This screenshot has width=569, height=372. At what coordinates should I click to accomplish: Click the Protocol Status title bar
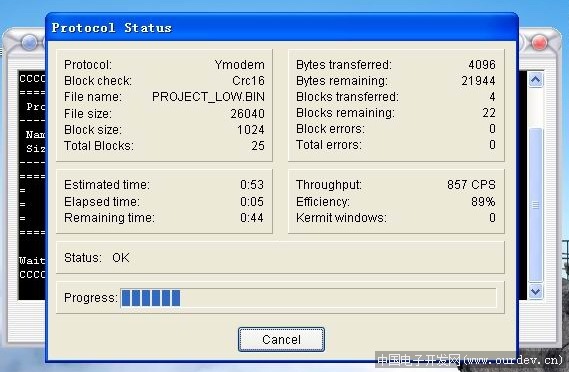coord(282,28)
